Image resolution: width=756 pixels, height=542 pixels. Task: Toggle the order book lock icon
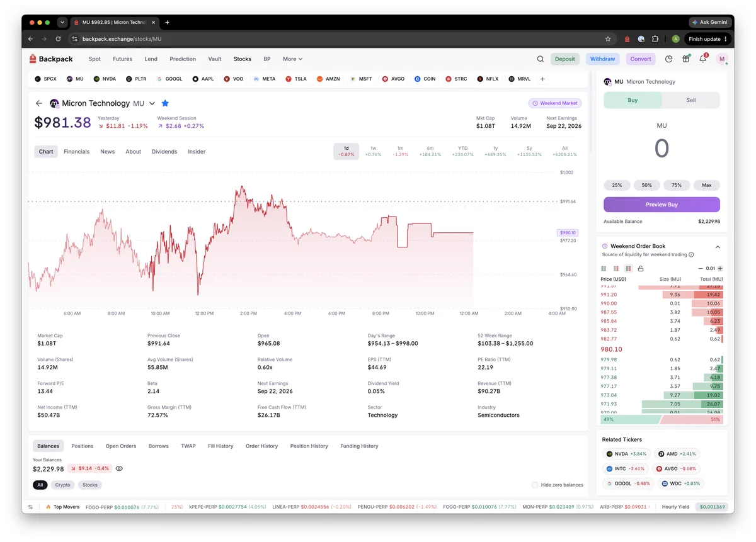coord(641,269)
